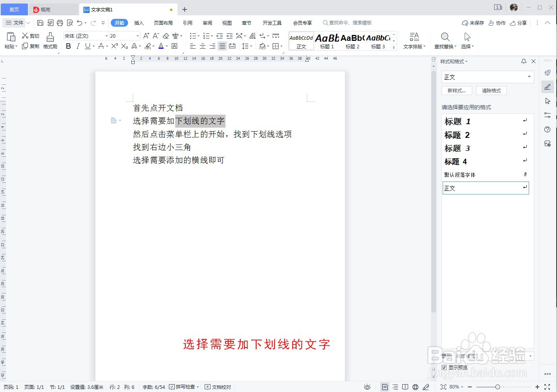
Task: Switch to the 首页 tab
Action: [14, 9]
